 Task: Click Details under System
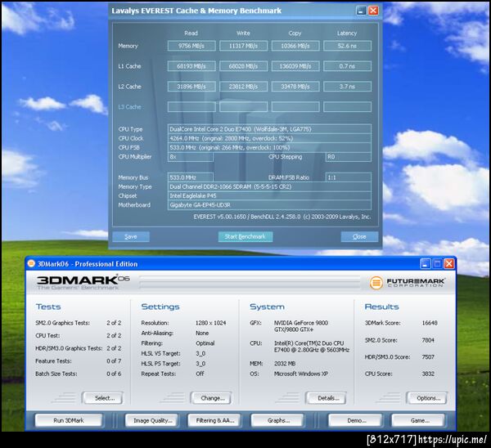tap(327, 398)
